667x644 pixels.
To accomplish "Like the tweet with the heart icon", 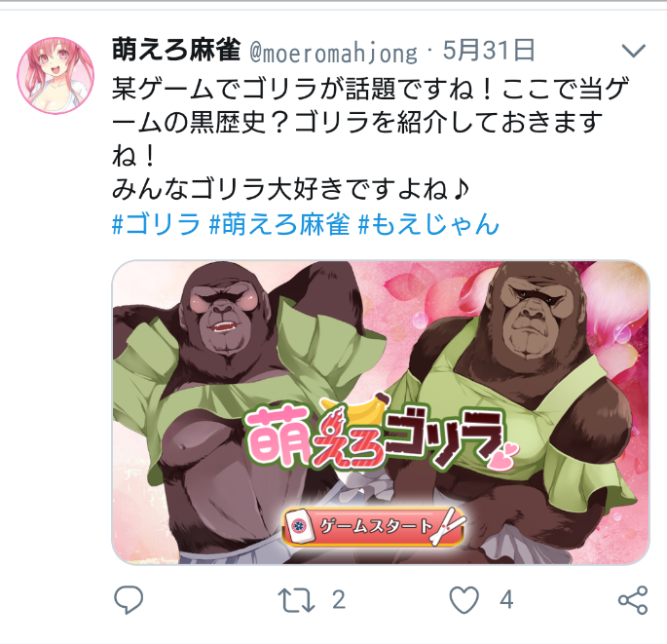I will (464, 600).
